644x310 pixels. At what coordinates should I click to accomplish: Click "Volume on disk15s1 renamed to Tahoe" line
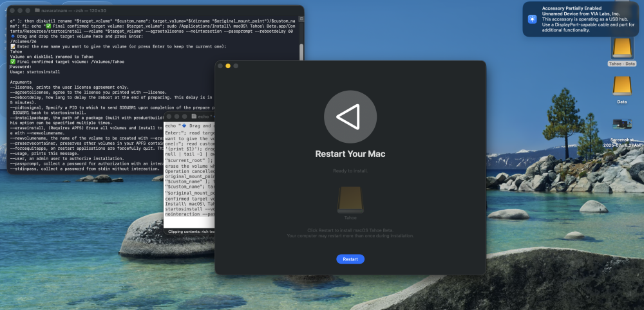[52, 57]
